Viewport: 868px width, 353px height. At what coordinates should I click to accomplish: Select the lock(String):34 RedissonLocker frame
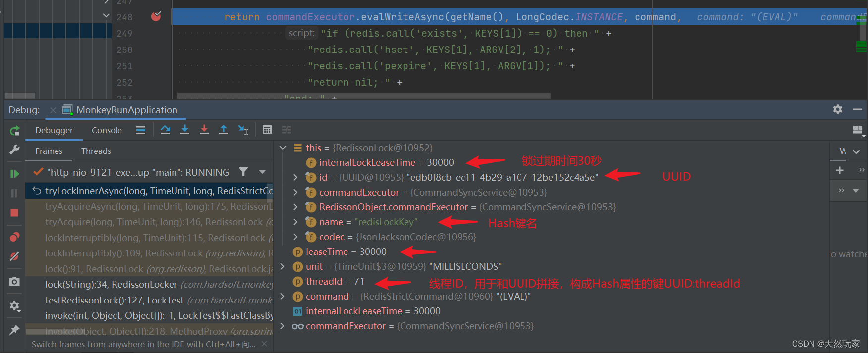[x=149, y=284]
